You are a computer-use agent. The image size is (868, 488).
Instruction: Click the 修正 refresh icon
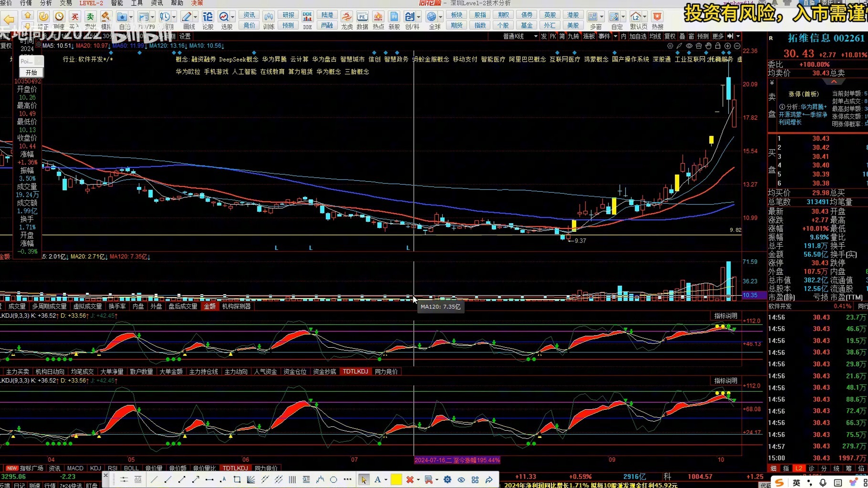tap(43, 17)
